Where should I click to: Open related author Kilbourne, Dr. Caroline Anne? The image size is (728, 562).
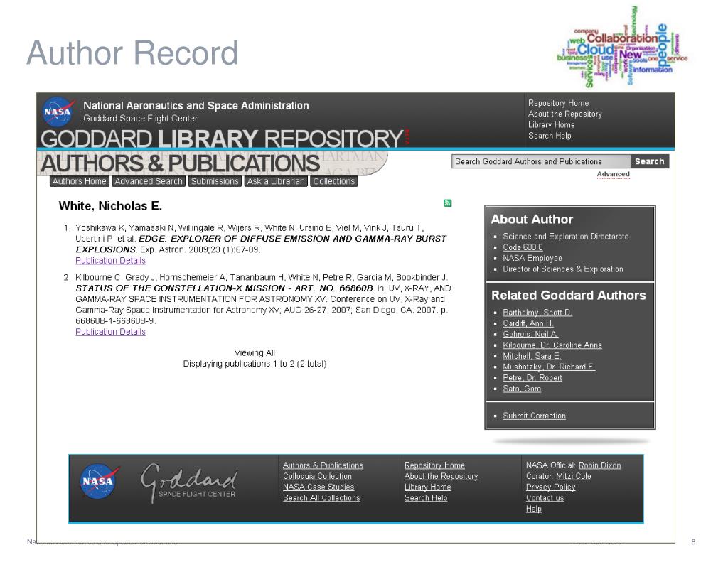(x=552, y=345)
